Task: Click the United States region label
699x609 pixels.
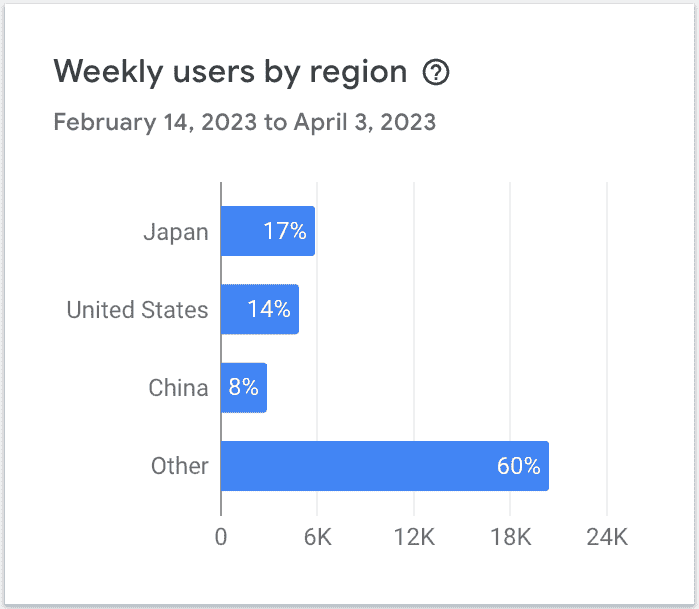Action: click(x=137, y=309)
